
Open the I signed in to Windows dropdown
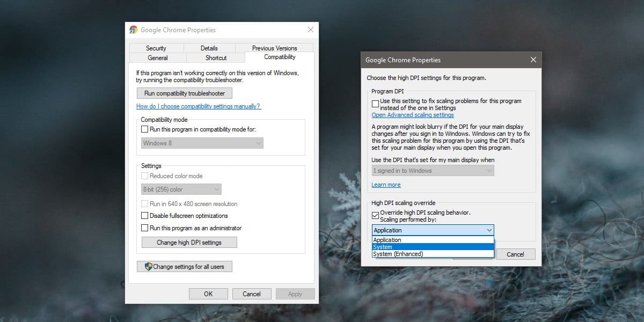(433, 171)
